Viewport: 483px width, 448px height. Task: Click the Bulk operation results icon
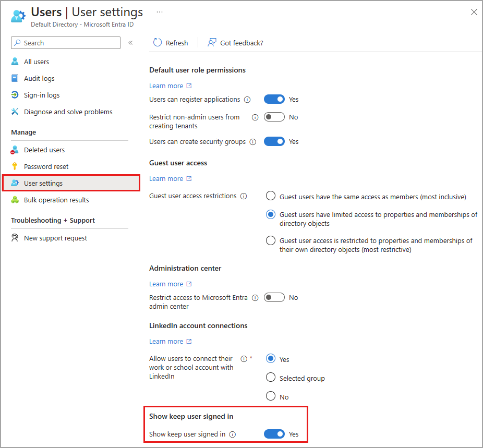tap(15, 200)
